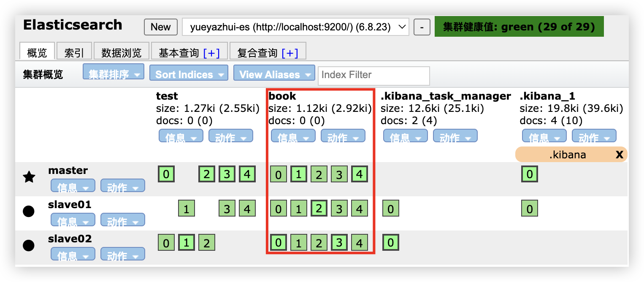The width and height of the screenshot is (644, 282).
Task: Open the cluster connection dropdown
Action: 296,27
